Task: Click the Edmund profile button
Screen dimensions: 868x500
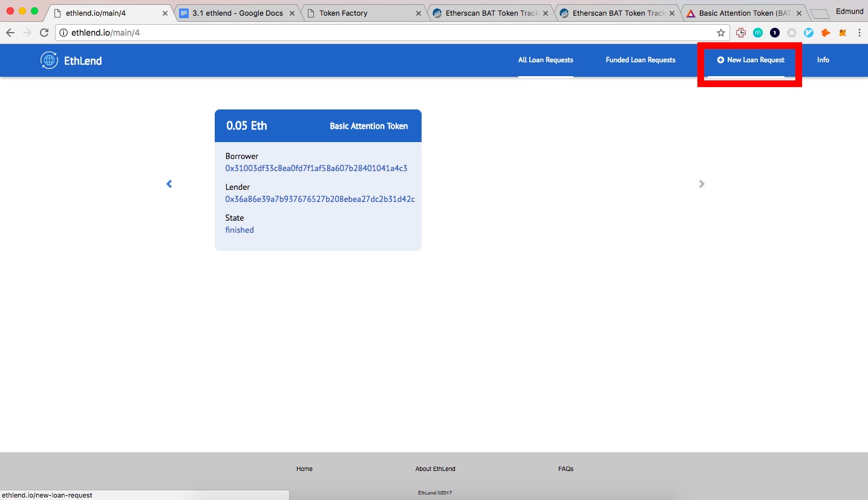Action: [849, 11]
